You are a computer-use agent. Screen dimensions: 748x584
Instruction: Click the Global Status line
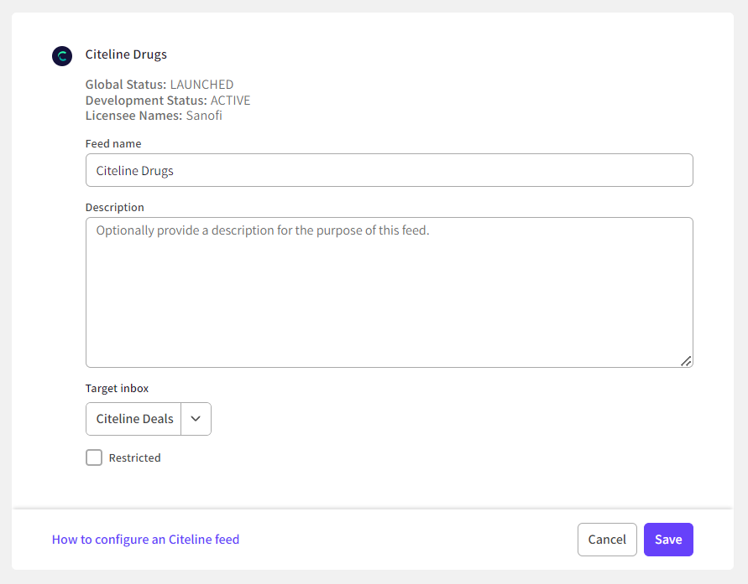pos(159,85)
